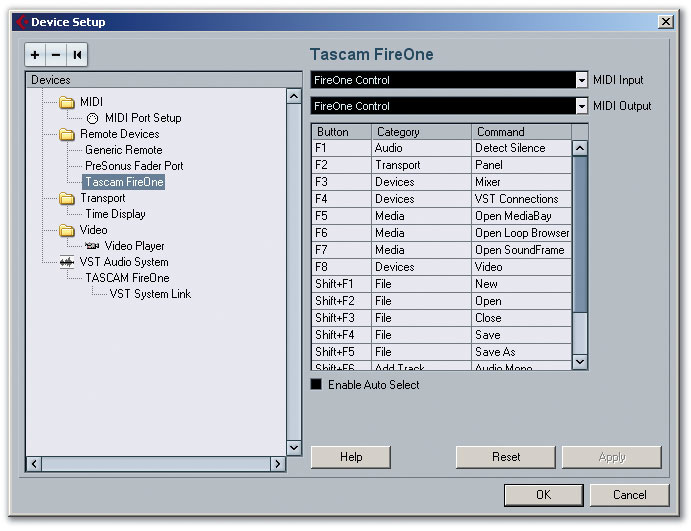
Task: Click the MIDI folder icon
Action: (67, 102)
